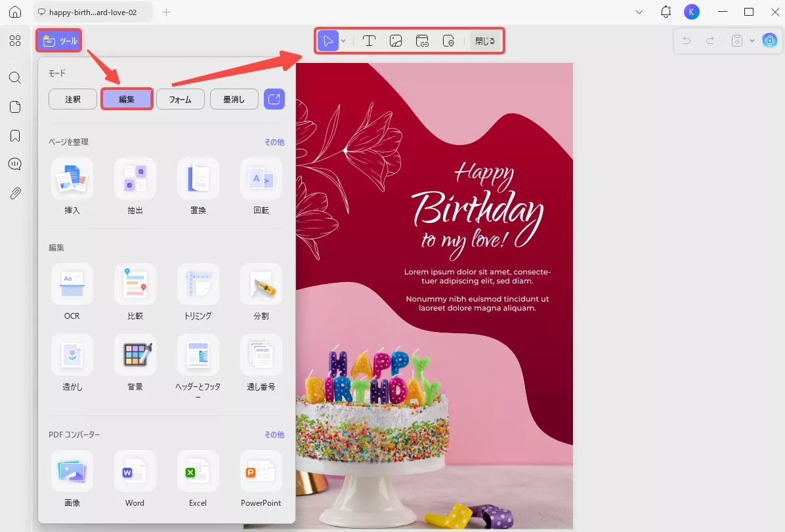Expand the selection tool dropdown arrow
The image size is (785, 532).
pos(343,41)
